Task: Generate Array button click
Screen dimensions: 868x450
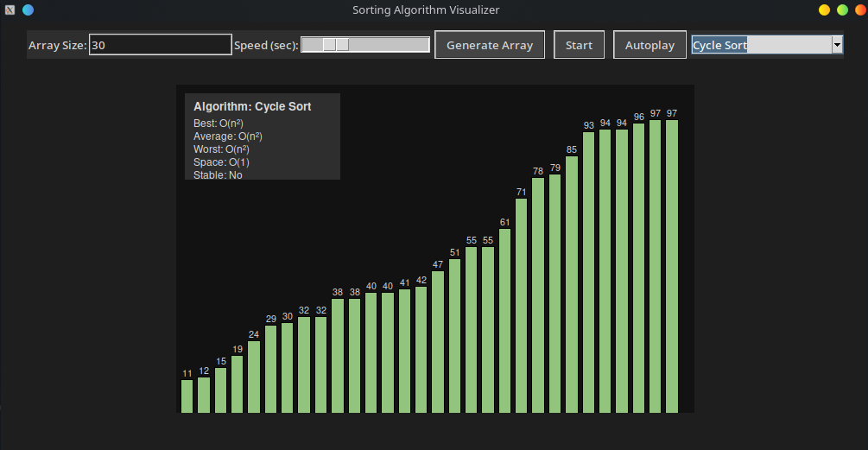Action: coord(490,45)
